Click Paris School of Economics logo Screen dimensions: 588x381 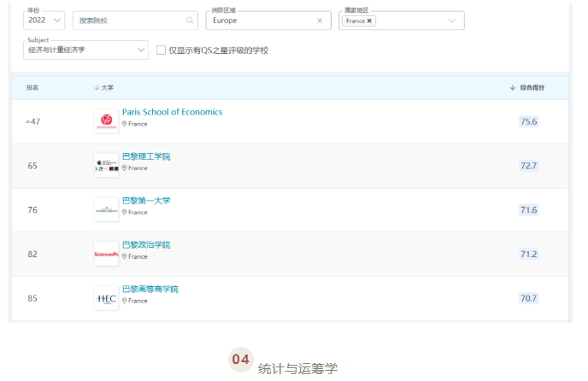(107, 121)
